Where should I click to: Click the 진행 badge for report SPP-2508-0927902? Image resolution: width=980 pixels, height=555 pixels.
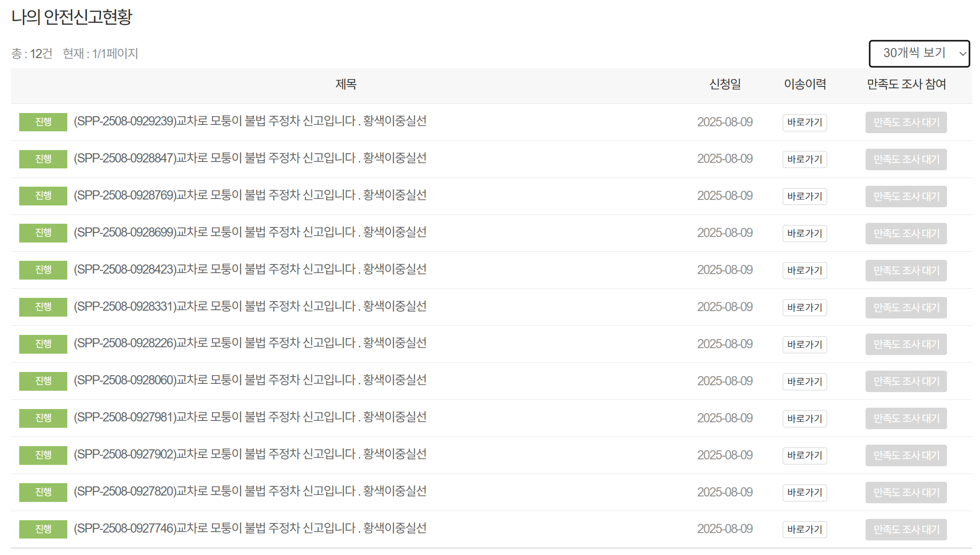[43, 455]
